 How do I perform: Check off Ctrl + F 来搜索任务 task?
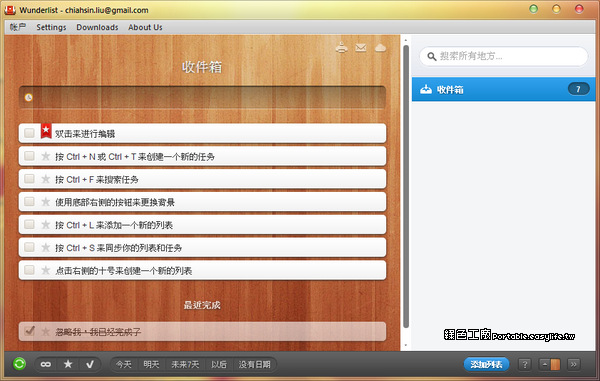(x=29, y=179)
